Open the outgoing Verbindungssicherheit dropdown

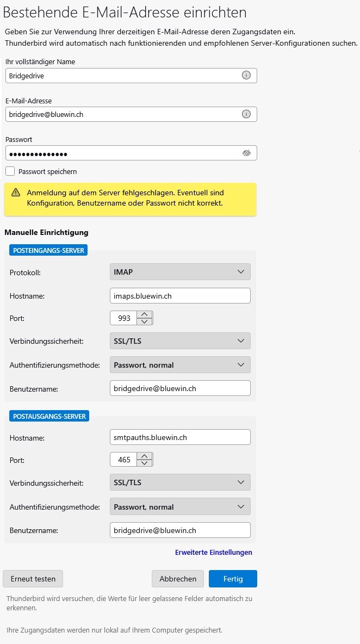(180, 482)
